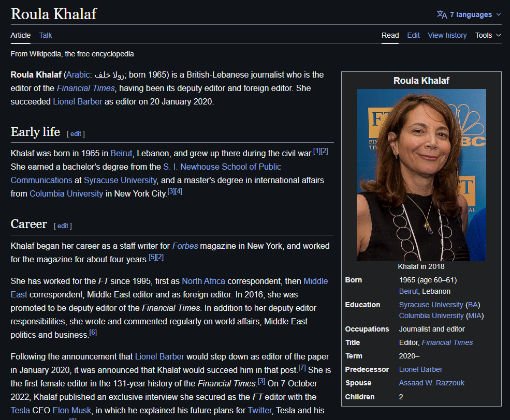
Task: Open Beirut link in infobox
Action: (x=408, y=291)
